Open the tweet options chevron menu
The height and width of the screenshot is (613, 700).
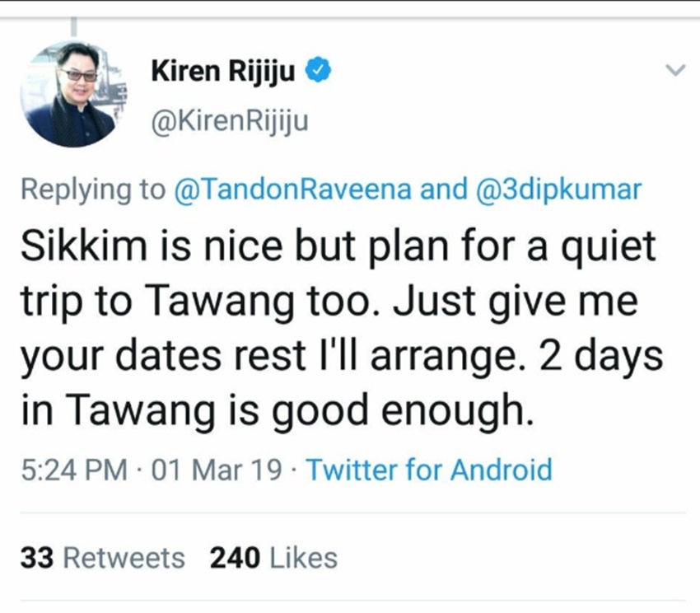(675, 71)
